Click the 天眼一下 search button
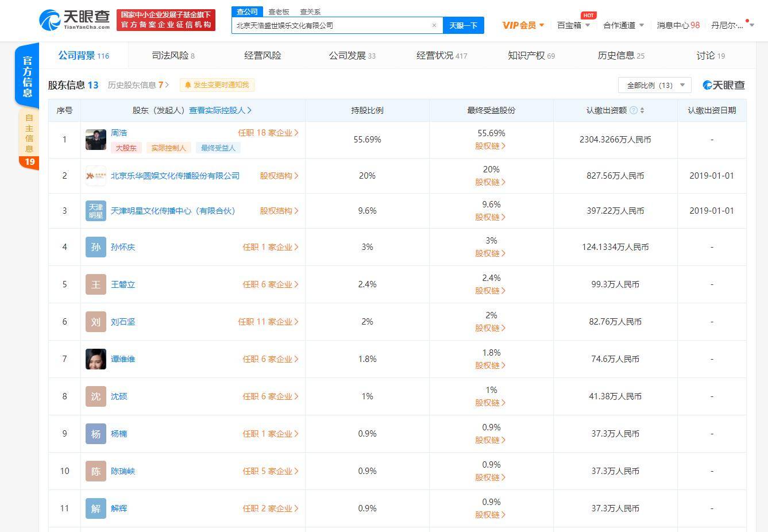768x532 pixels. click(464, 25)
